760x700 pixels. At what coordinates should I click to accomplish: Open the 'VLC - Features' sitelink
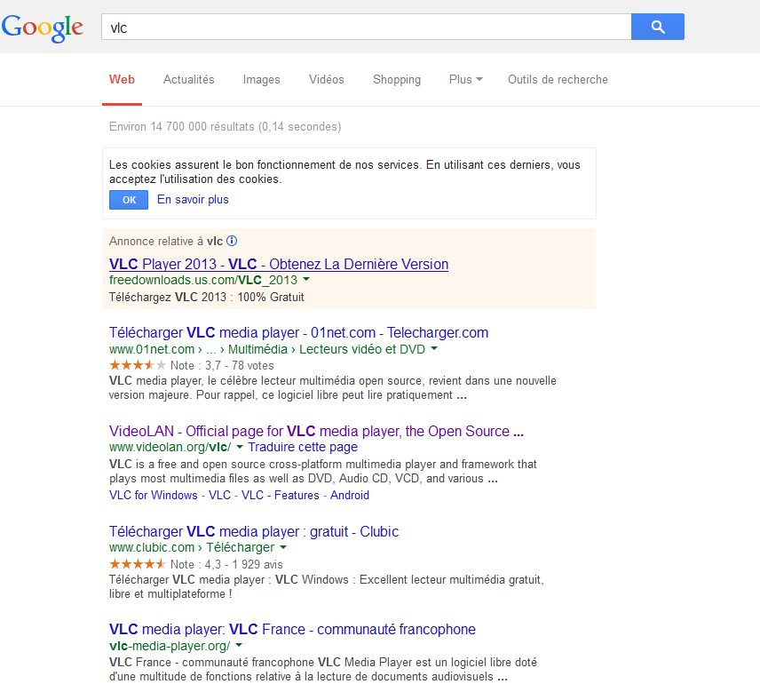[281, 495]
